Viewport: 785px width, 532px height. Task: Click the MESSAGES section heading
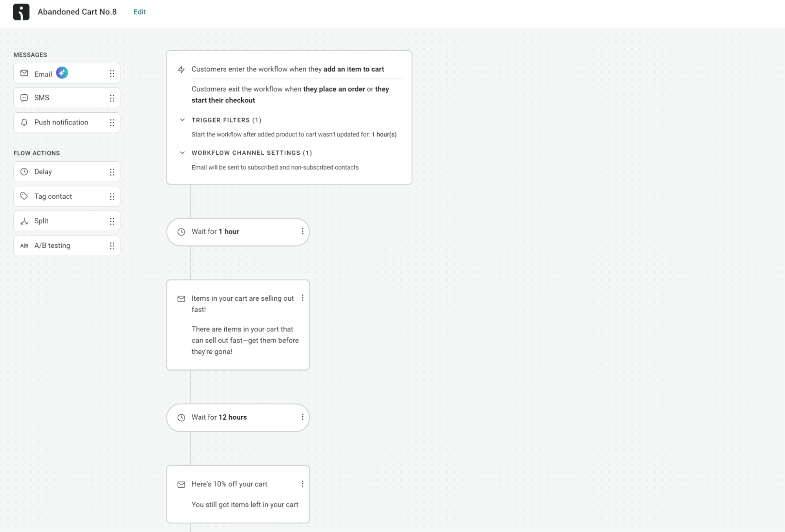click(x=30, y=55)
